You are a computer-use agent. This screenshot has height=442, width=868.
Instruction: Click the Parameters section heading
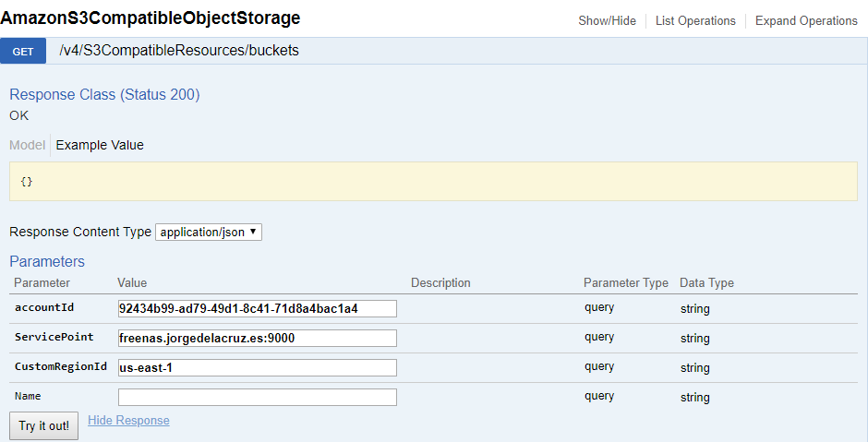47,261
